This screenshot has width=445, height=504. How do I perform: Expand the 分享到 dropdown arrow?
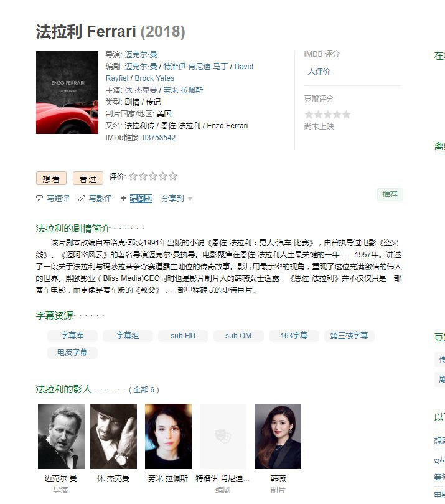tap(190, 199)
